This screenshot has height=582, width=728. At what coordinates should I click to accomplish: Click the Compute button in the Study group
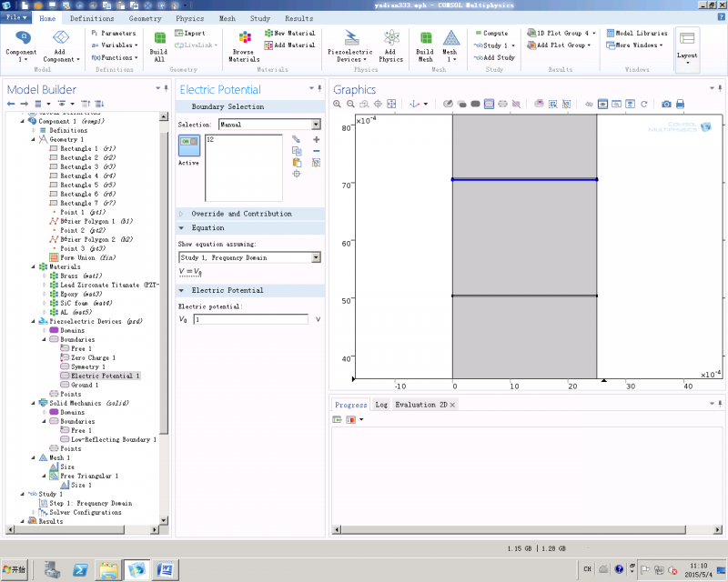[x=494, y=33]
